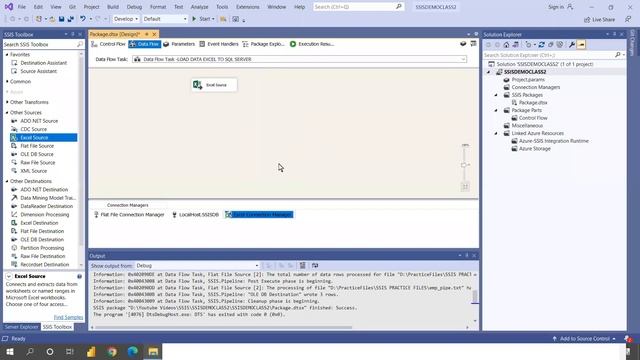Choose XML Source toolbox item

point(33,171)
